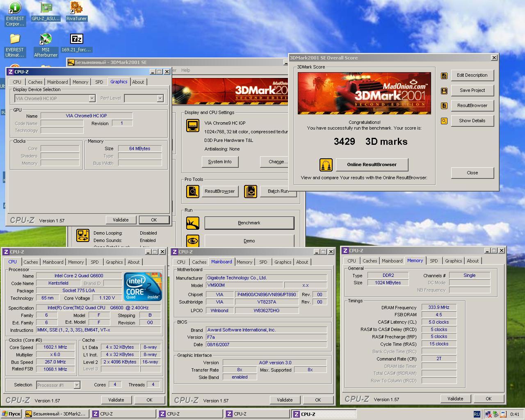Click the Show Details magnifier icon
The width and height of the screenshot is (525, 420).
coord(444,121)
